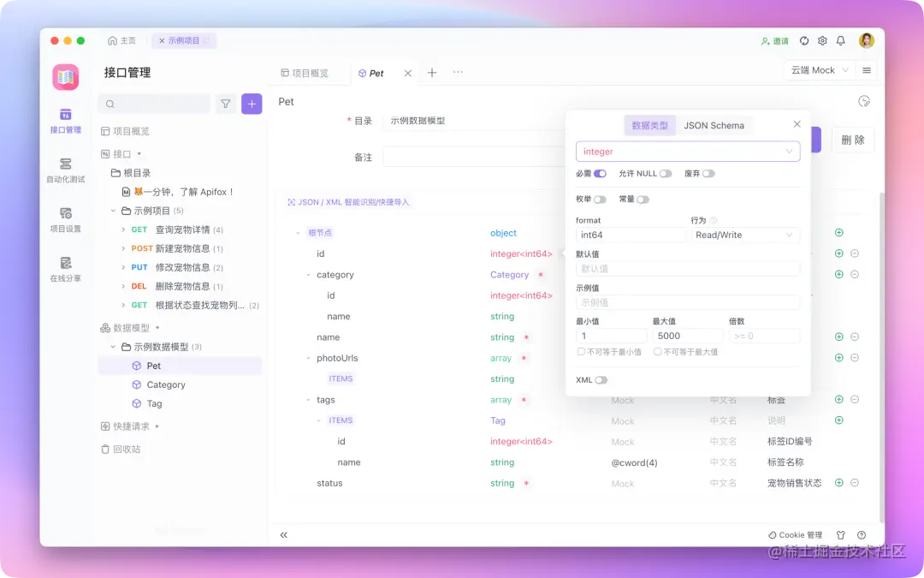Open the 接口管理 panel in the sidebar
This screenshot has width=924, height=578.
[66, 122]
